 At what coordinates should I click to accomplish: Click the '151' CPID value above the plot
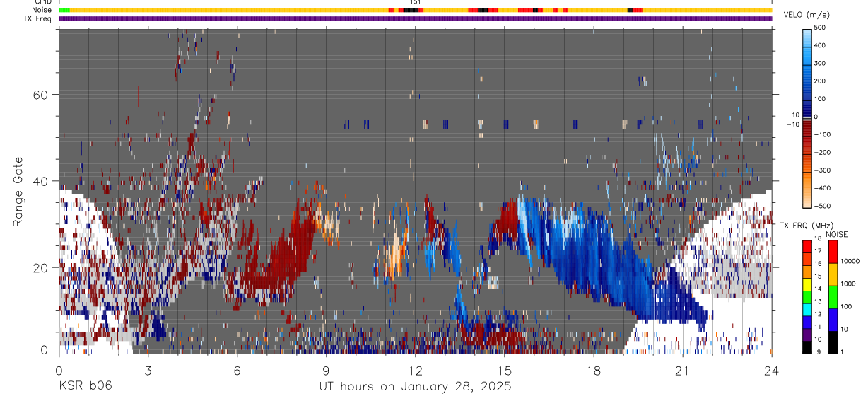pos(416,3)
